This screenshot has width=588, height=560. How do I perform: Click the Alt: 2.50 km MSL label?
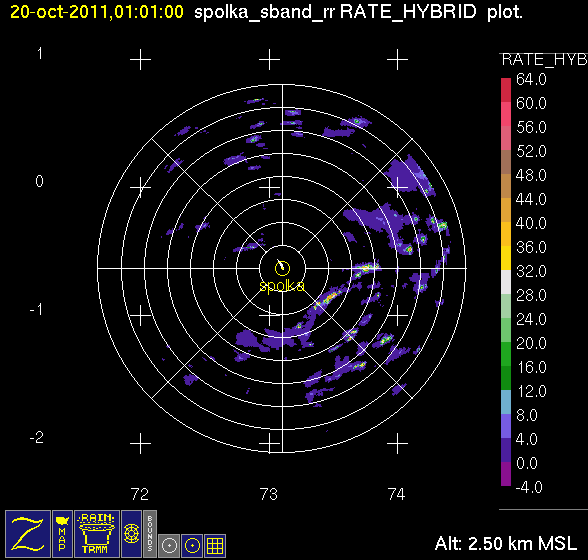click(506, 543)
